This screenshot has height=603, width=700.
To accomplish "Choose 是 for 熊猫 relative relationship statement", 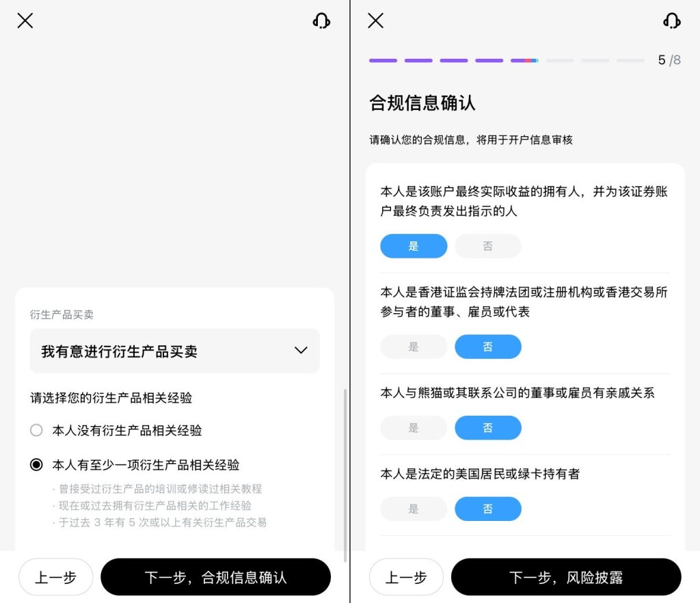I will (414, 428).
